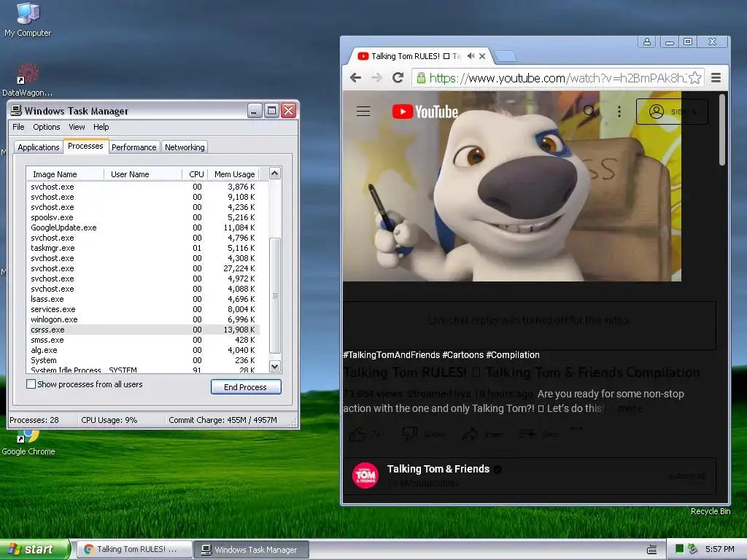The width and height of the screenshot is (747, 560).
Task: Open the Chrome hamburger menu
Action: (x=716, y=77)
